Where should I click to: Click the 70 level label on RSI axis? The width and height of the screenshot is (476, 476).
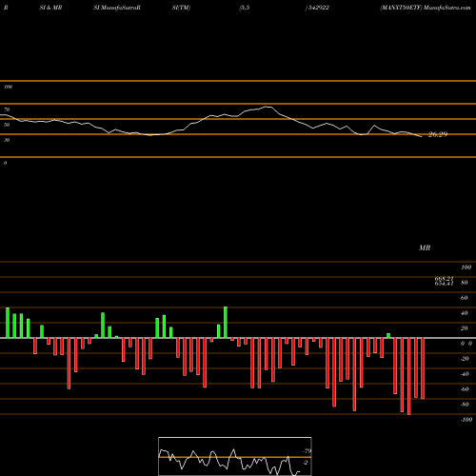tap(7, 109)
